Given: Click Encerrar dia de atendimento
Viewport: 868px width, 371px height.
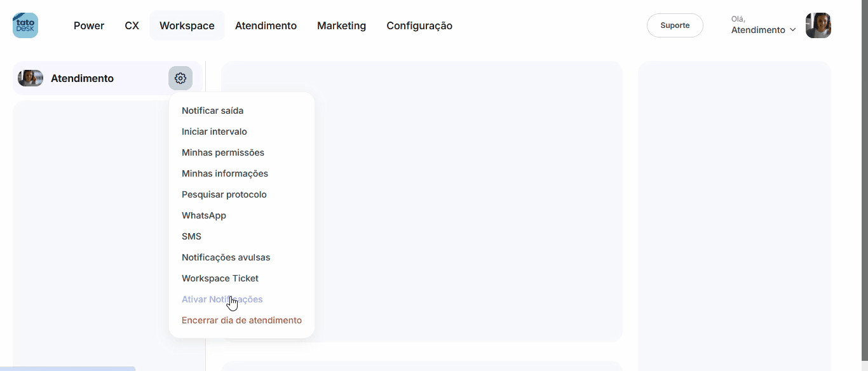Looking at the screenshot, I should (x=241, y=320).
